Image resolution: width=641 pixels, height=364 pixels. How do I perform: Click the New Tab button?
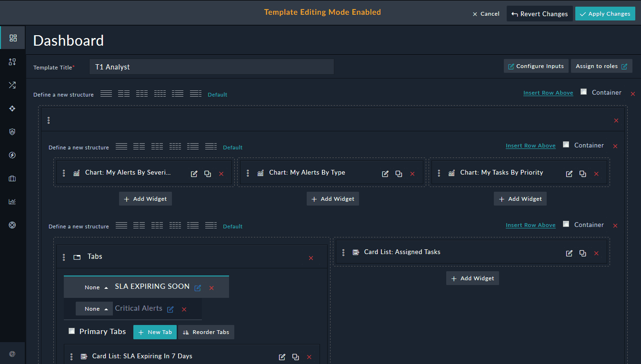tap(155, 332)
